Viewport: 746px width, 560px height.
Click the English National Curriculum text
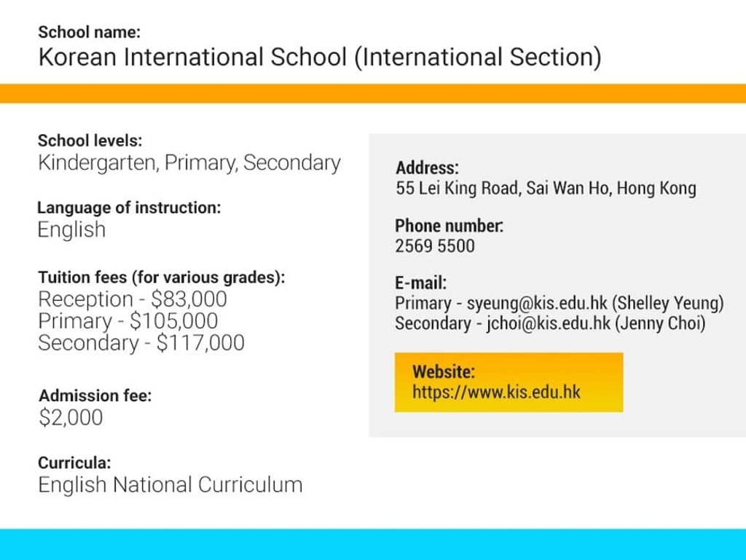[x=170, y=485]
